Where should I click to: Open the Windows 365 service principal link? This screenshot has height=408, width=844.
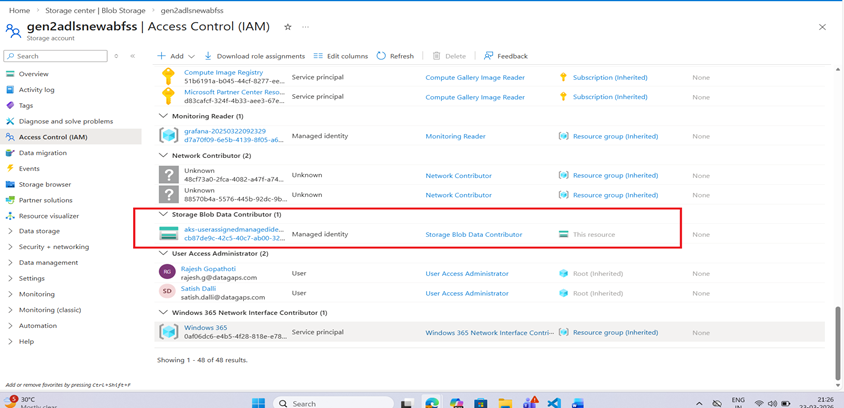pyautogui.click(x=206, y=327)
